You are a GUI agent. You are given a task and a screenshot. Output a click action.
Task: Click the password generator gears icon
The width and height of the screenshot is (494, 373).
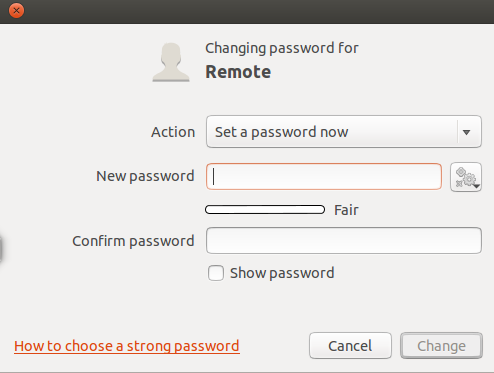coord(466,177)
